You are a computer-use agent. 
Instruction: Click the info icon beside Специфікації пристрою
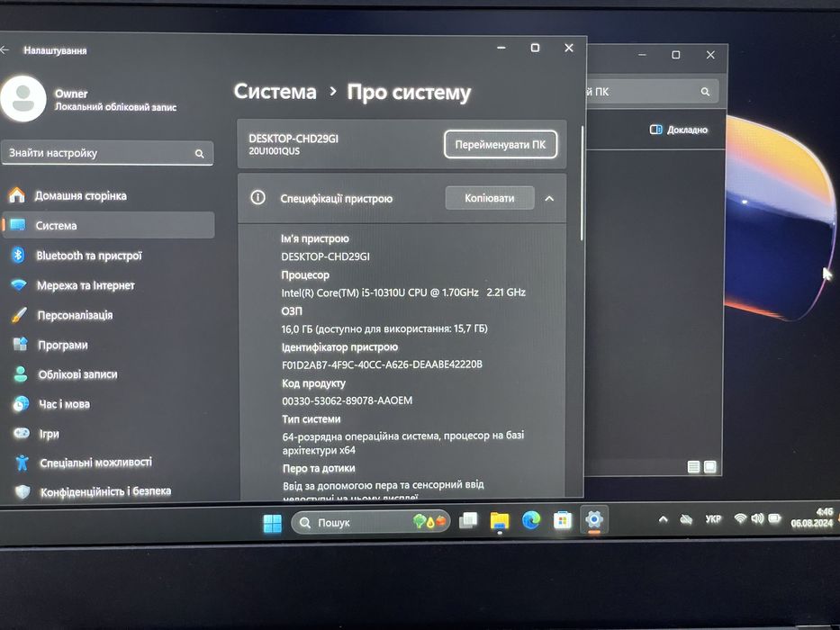(257, 198)
